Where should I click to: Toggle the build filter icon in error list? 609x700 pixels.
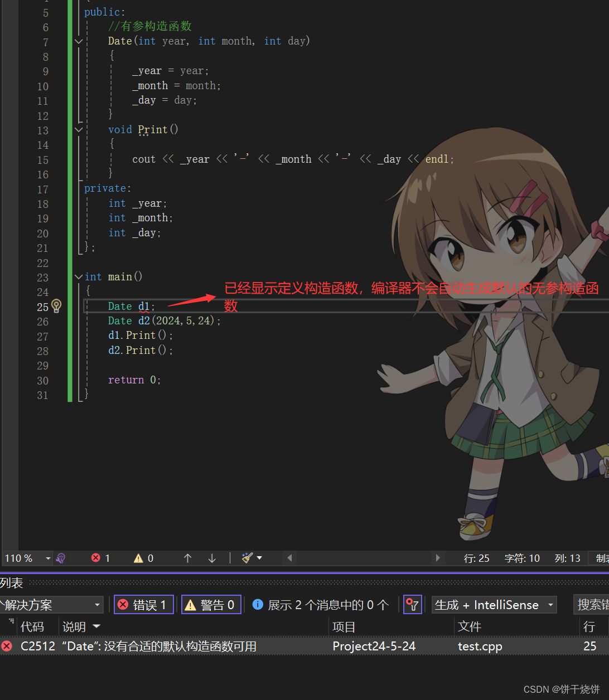412,605
